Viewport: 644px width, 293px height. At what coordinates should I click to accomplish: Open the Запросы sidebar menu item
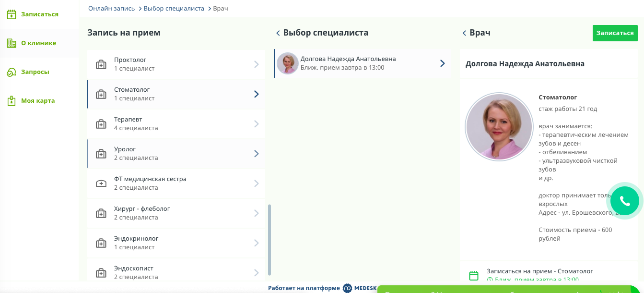[x=39, y=72]
